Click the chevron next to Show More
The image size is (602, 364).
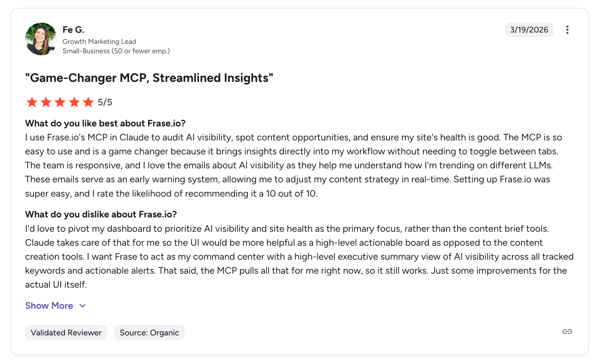[x=83, y=306]
